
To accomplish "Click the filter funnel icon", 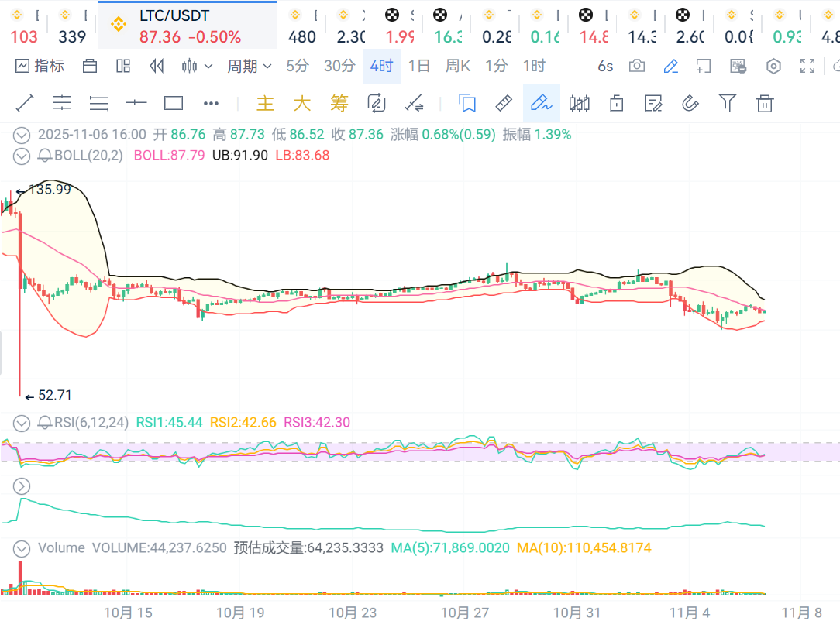I will (727, 103).
